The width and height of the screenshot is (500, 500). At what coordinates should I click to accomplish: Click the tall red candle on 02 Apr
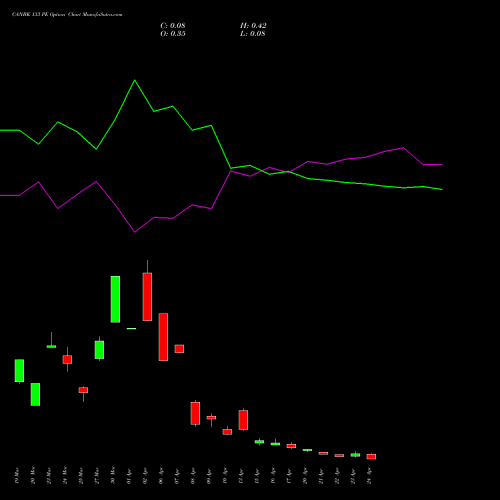(147, 297)
